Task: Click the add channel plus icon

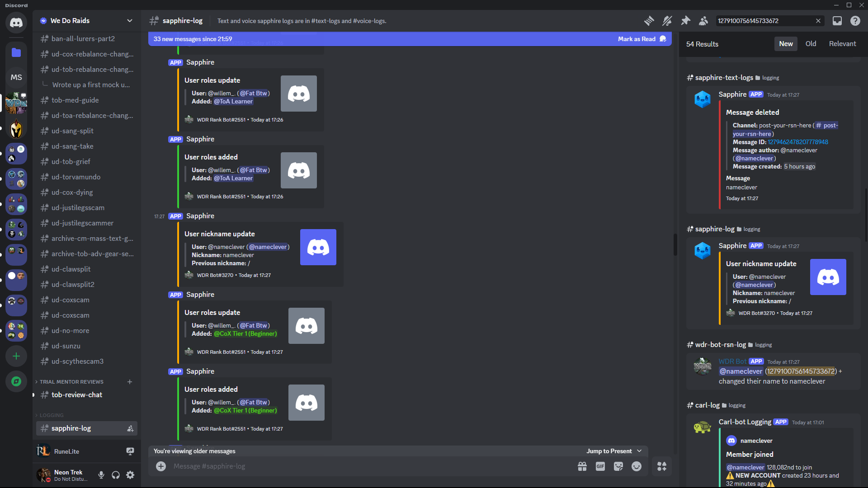Action: pyautogui.click(x=130, y=381)
